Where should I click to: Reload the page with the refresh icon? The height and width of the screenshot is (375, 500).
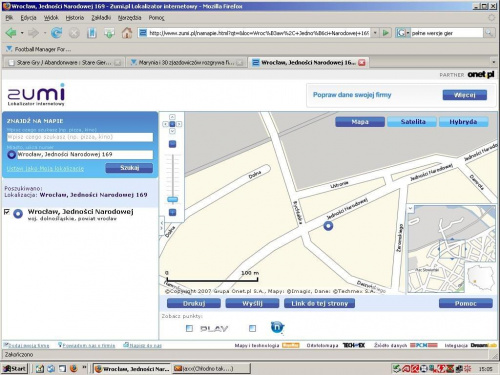point(56,33)
